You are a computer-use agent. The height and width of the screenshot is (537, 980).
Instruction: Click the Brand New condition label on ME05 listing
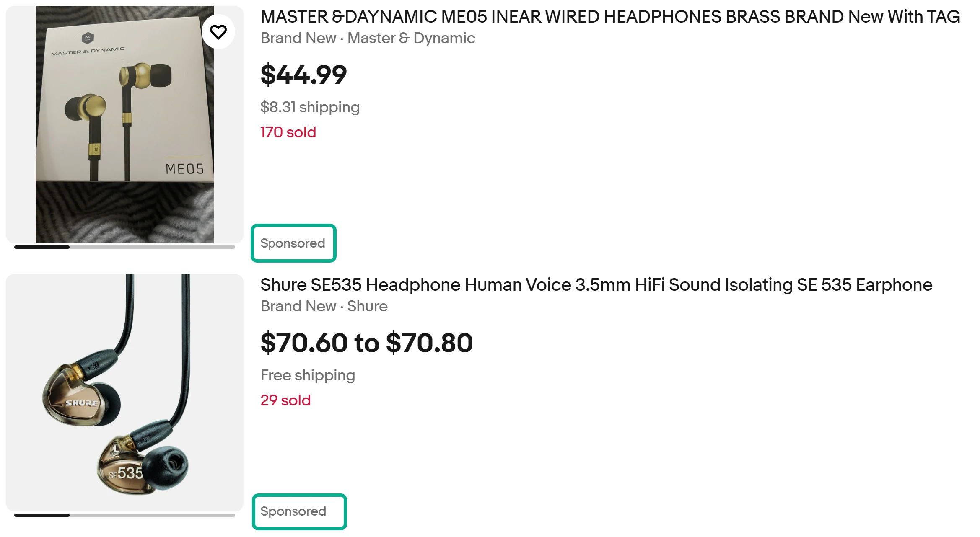click(x=298, y=38)
